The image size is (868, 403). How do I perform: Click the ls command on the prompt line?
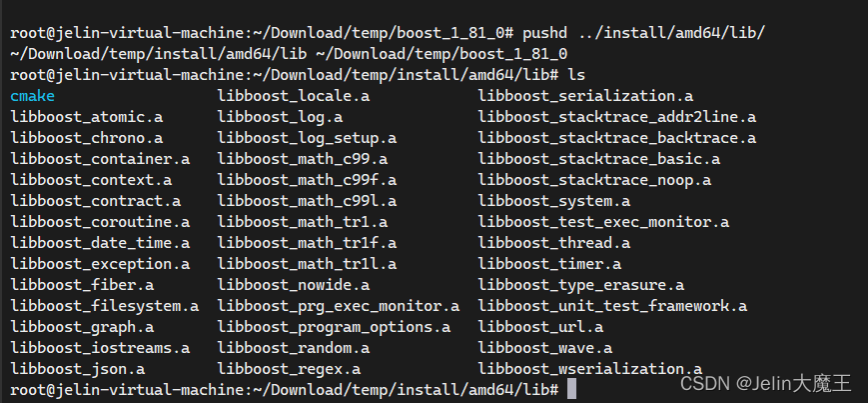click(576, 75)
